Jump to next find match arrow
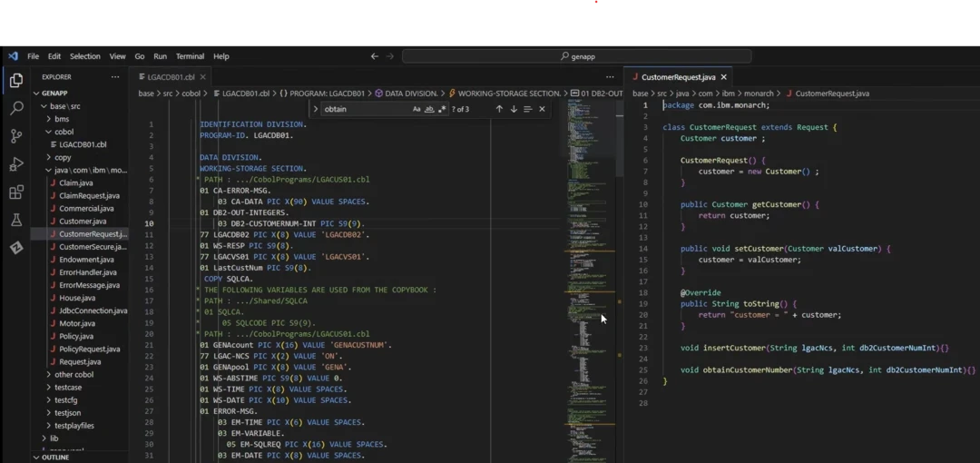 [514, 109]
